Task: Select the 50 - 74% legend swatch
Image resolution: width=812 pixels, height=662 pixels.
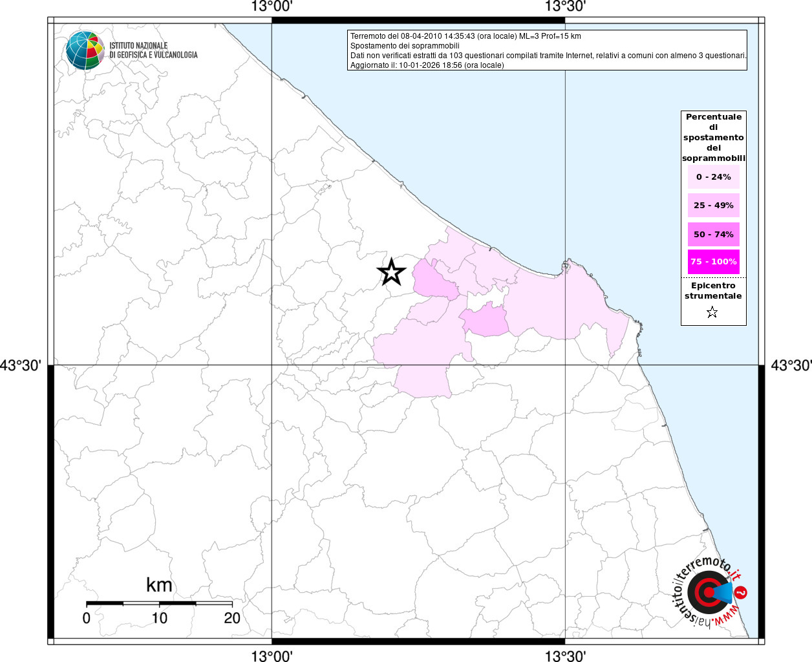Action: click(x=714, y=234)
